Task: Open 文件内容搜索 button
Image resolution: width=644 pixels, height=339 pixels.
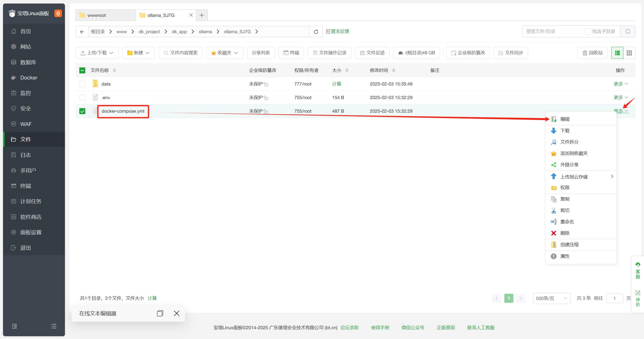Action: pos(180,53)
